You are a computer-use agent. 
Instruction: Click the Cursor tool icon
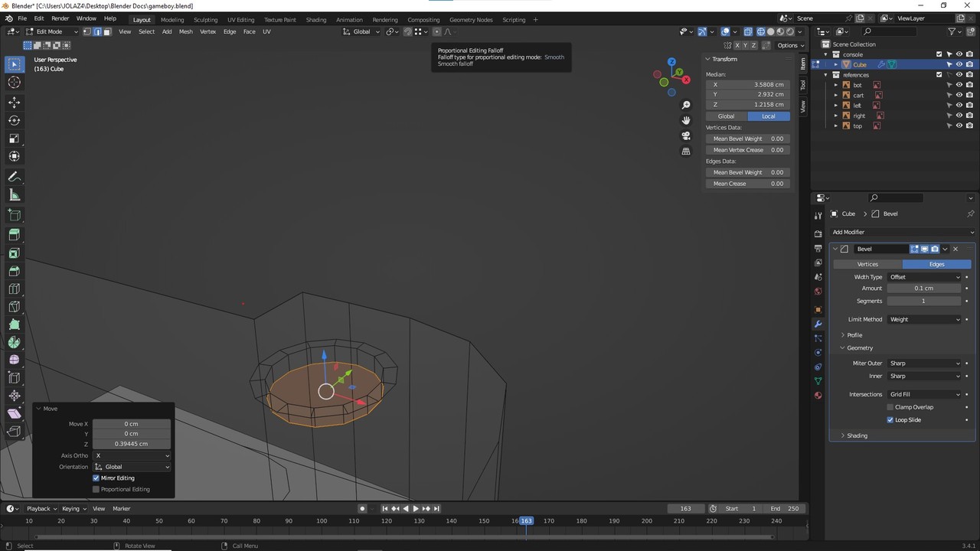(x=14, y=83)
